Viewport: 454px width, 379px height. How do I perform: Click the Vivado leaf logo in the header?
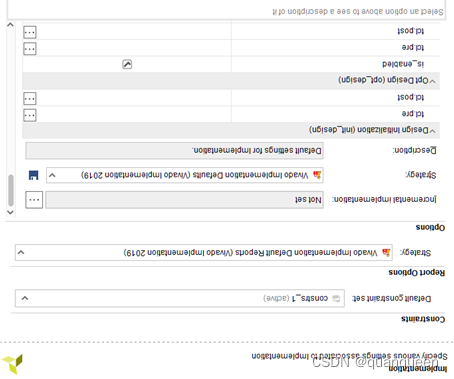click(x=12, y=363)
